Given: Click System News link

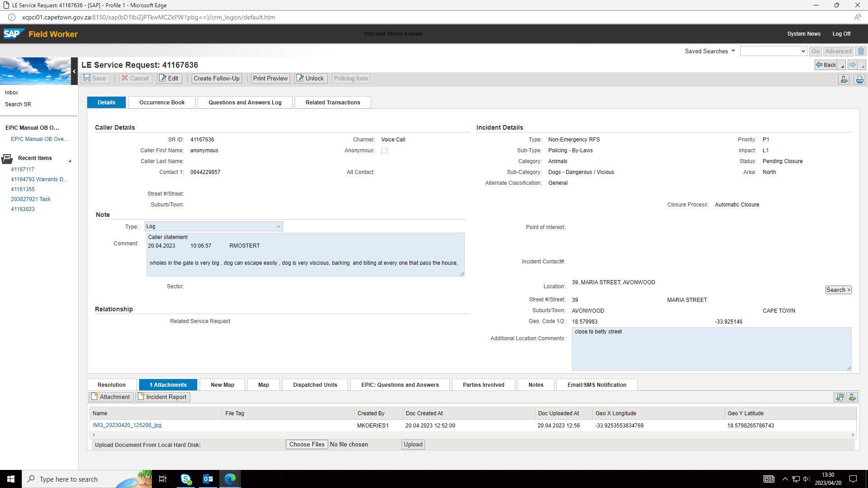Looking at the screenshot, I should click(x=804, y=34).
